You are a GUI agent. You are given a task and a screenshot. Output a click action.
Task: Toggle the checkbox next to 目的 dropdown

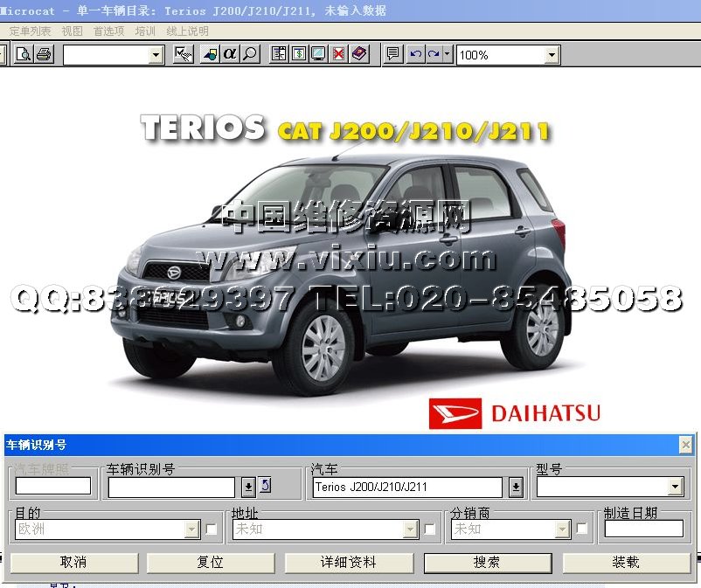tap(212, 529)
